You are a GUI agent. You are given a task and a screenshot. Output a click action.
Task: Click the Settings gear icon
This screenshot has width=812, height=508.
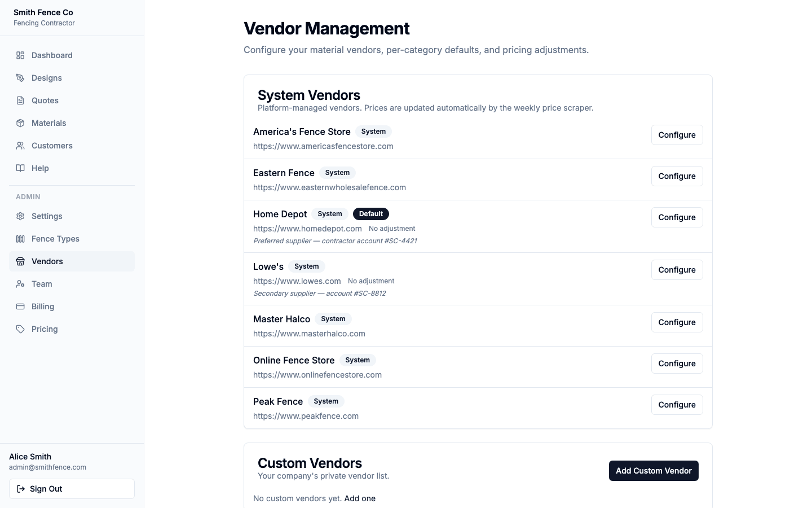20,216
